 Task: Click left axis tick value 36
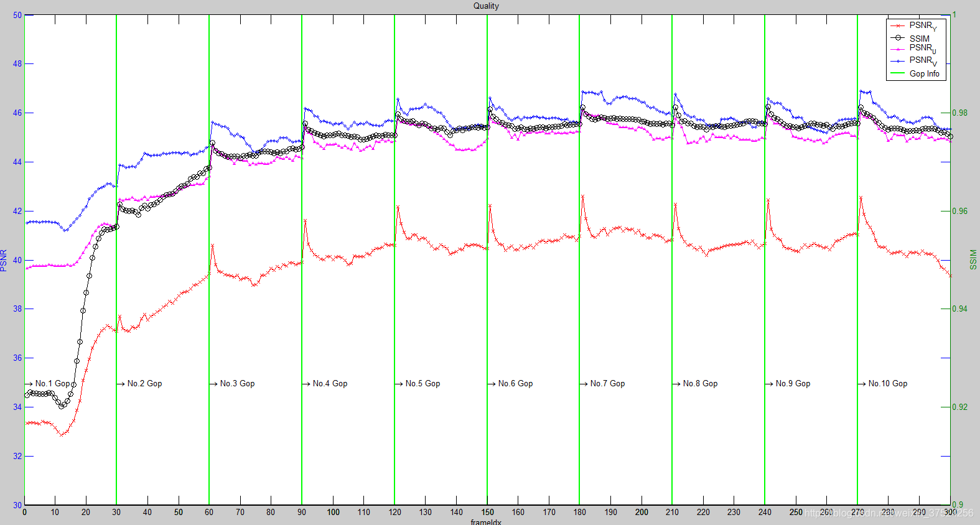tap(17, 358)
